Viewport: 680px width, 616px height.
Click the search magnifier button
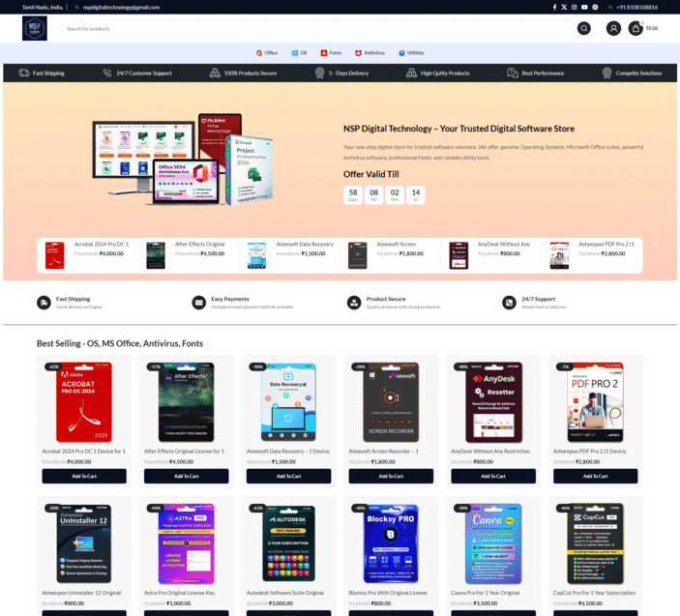[583, 29]
